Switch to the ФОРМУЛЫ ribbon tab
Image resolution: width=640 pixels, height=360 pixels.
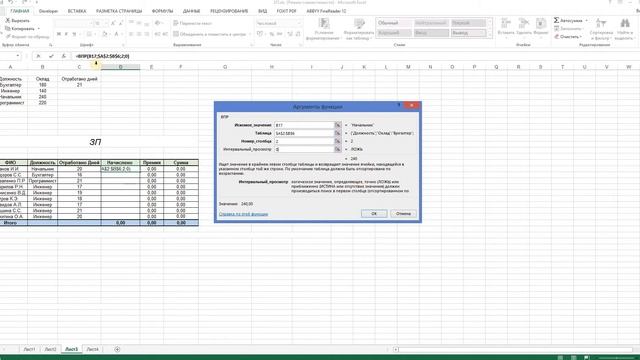162,11
